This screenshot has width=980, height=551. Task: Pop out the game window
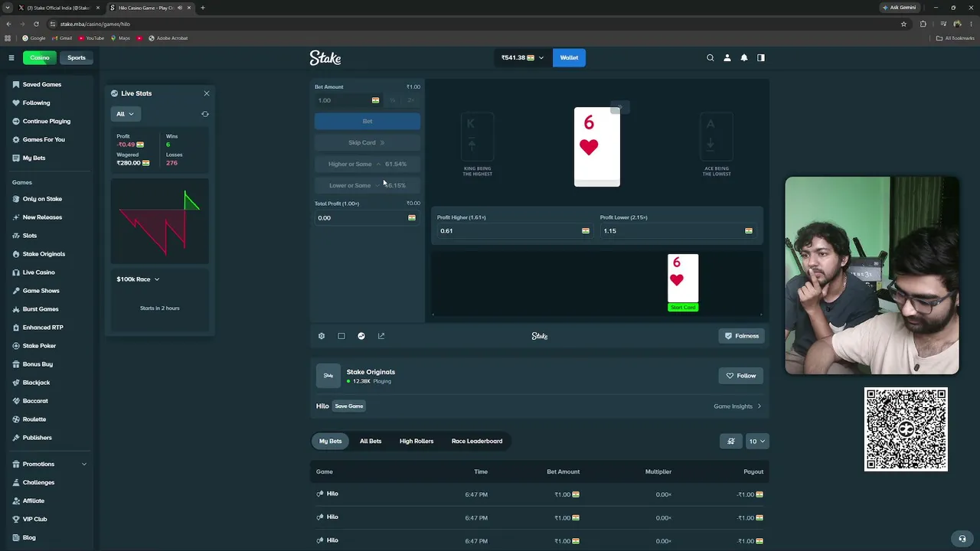pyautogui.click(x=381, y=336)
